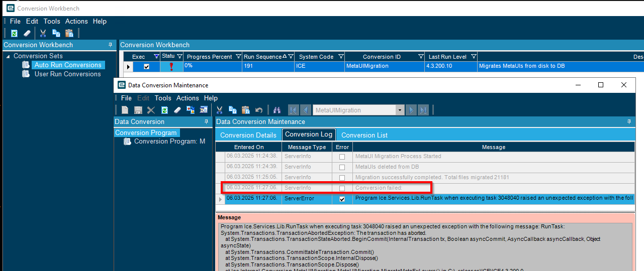This screenshot has height=271, width=644.
Task: Toggle Error checkbox on Conversion failed row
Action: click(342, 188)
